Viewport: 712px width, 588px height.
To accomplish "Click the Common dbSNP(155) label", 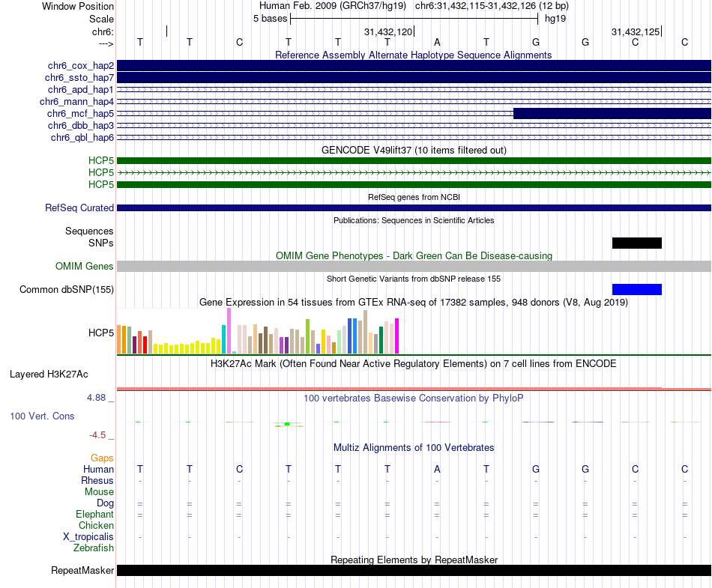I will pos(66,289).
